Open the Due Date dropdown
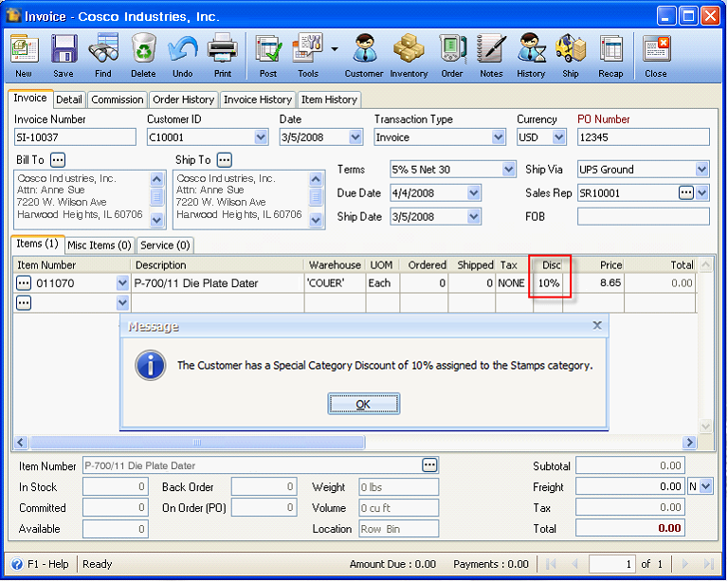Screen dimensions: 728x582 click(x=474, y=193)
